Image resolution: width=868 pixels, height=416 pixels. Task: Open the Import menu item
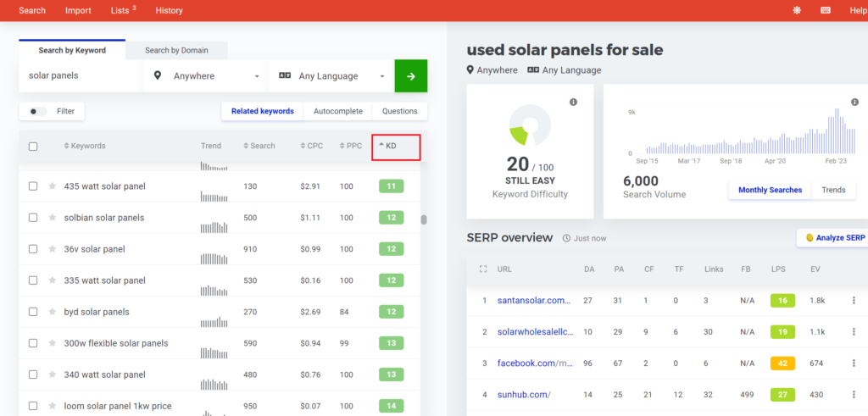(x=78, y=10)
